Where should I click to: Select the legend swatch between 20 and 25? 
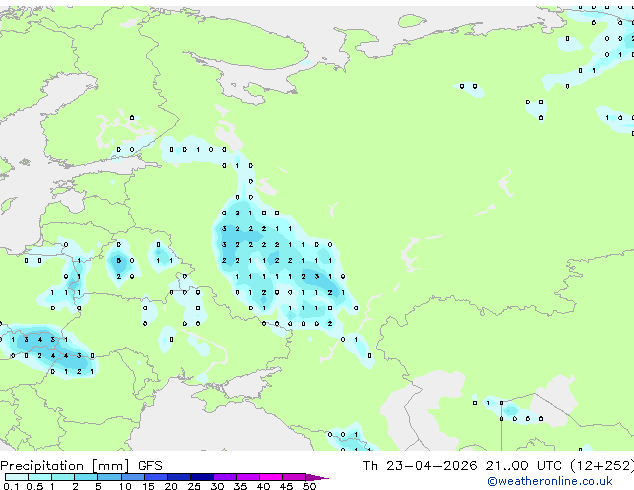point(178,477)
